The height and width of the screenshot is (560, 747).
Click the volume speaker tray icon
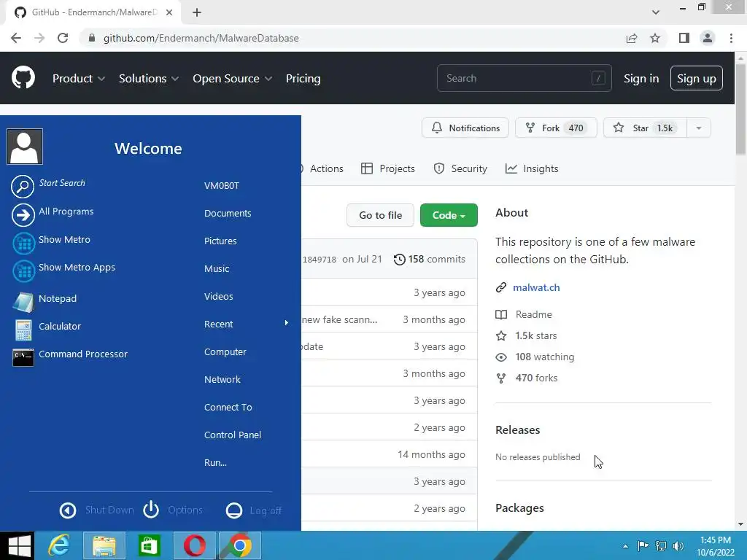[678, 545]
